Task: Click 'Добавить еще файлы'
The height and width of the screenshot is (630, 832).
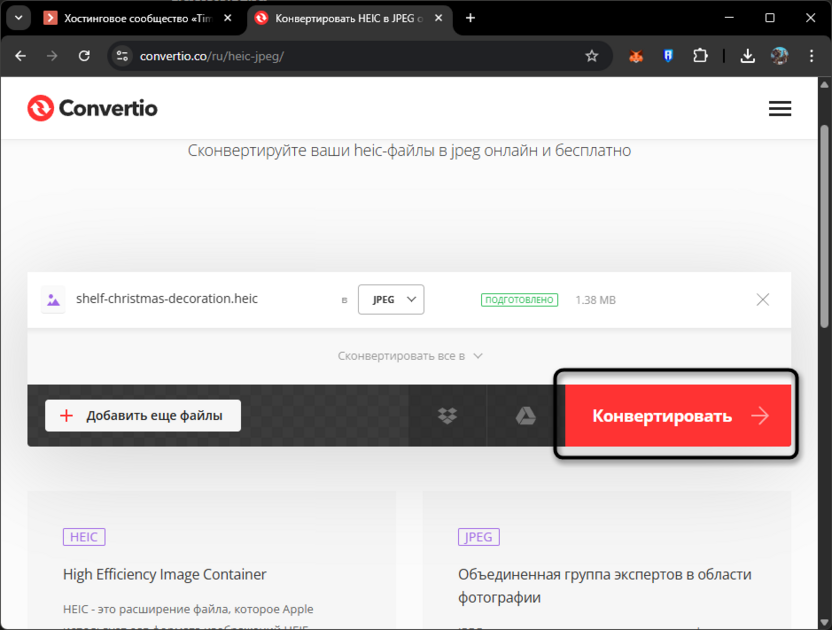Action: (x=142, y=415)
